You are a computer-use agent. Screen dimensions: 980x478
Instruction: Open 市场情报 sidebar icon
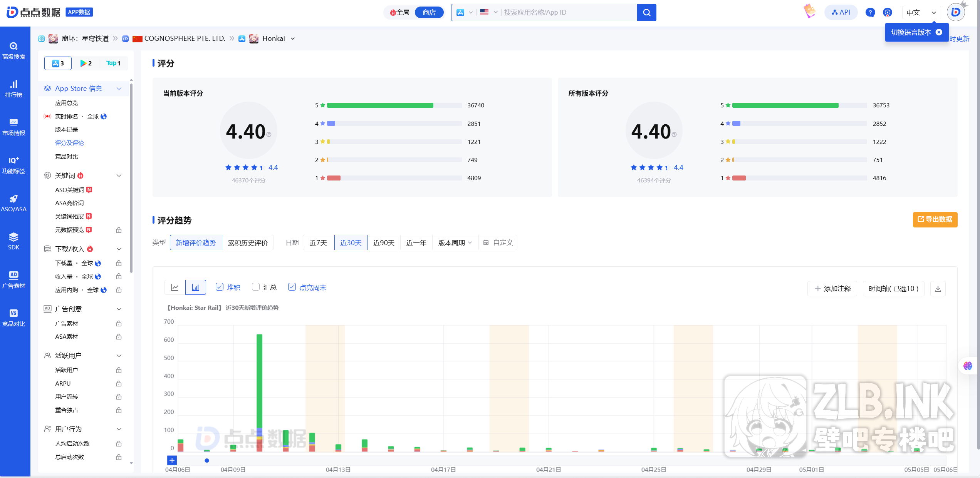tap(13, 127)
